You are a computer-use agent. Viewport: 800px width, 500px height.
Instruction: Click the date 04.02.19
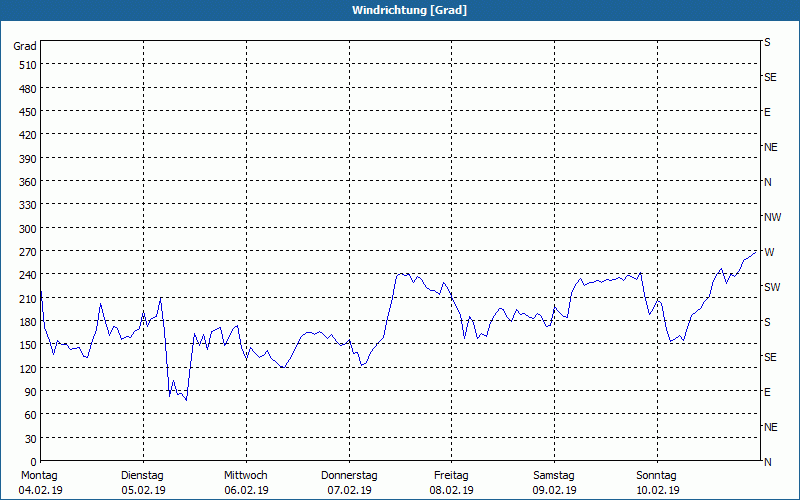point(40,490)
